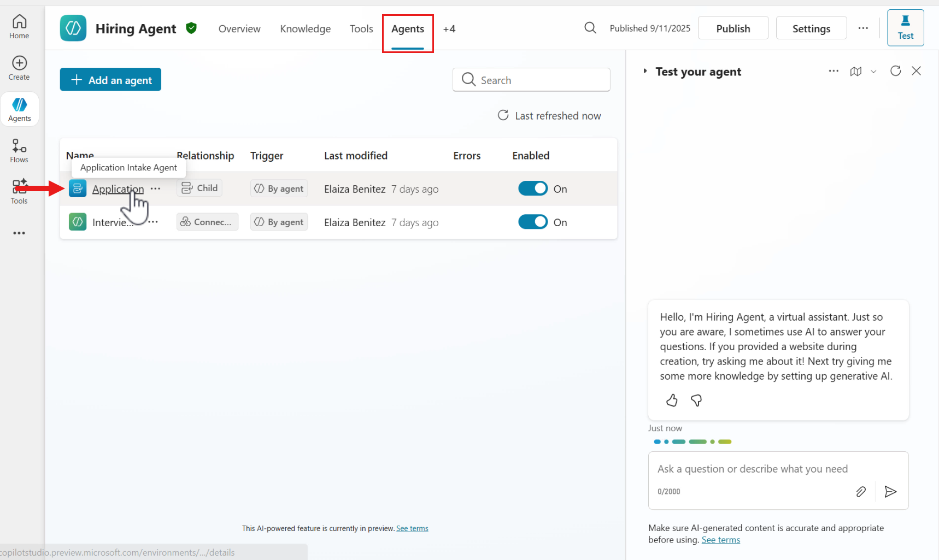
Task: Go to Home in the sidebar
Action: click(19, 27)
